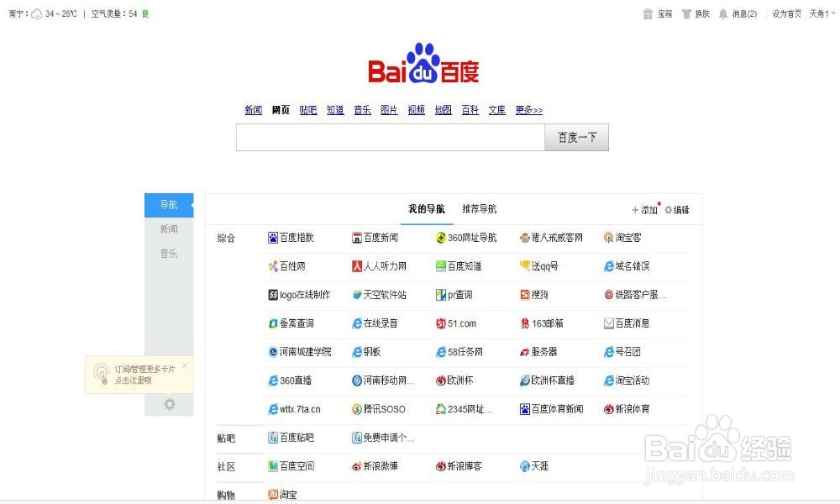This screenshot has width=840, height=504.
Task: Open 360网址导航 shortcut
Action: click(x=466, y=237)
